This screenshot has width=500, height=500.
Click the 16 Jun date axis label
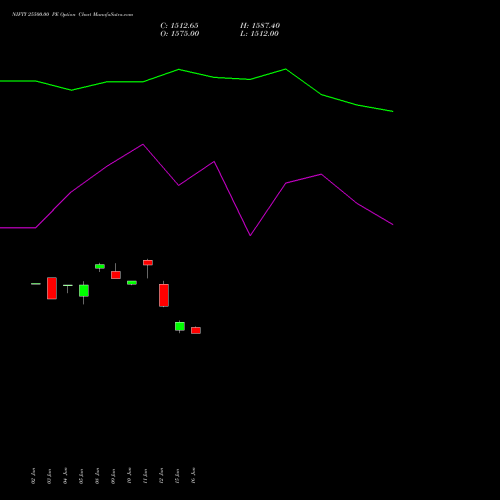[193, 476]
